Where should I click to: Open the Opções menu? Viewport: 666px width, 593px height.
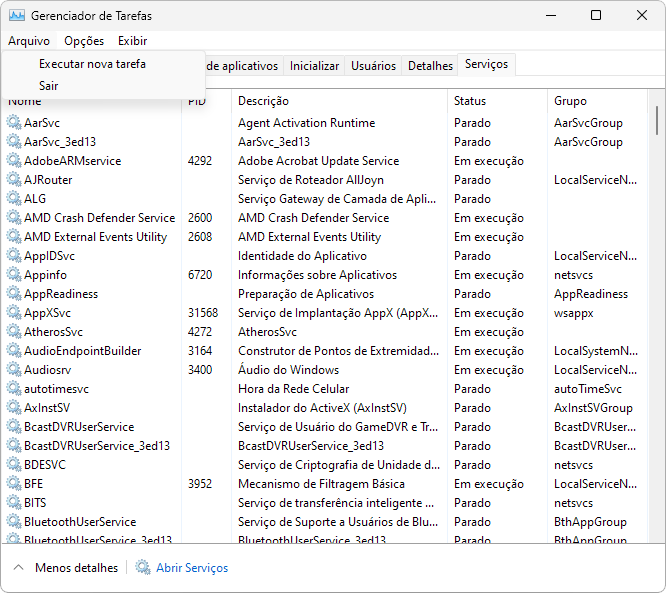[x=84, y=41]
